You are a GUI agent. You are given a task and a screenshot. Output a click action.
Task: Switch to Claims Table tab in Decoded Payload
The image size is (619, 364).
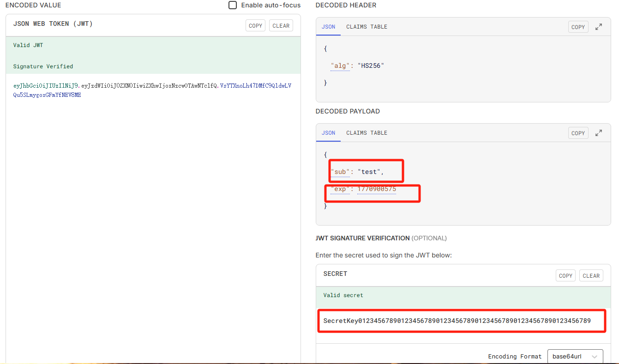pos(367,133)
